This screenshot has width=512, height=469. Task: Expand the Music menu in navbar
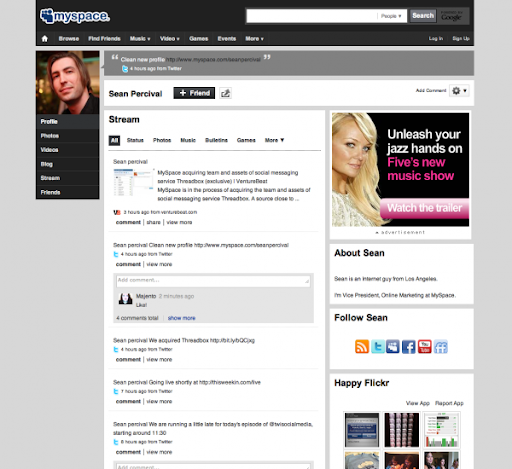(140, 39)
